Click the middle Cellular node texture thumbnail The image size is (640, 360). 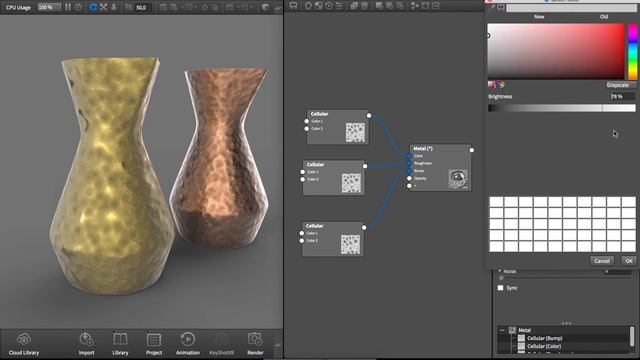click(351, 183)
